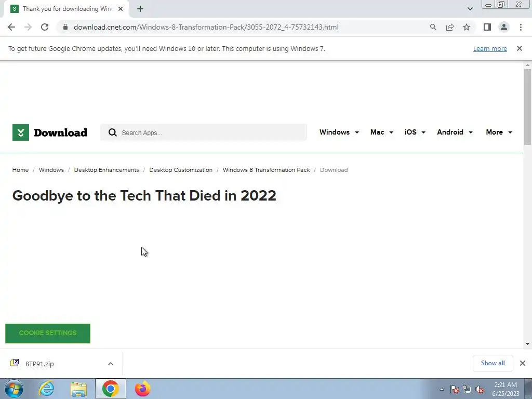The height and width of the screenshot is (399, 532).
Task: Expand the Mac navigation dropdown
Action: [382, 132]
